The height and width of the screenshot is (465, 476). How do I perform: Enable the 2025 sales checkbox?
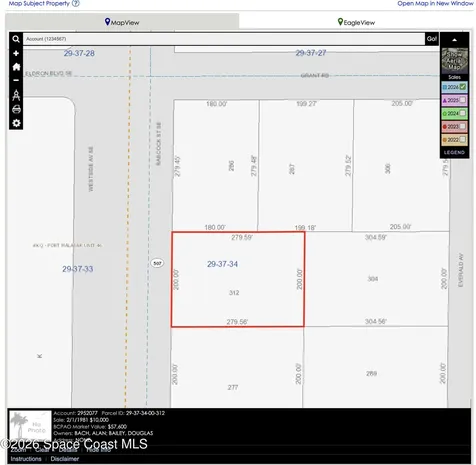463,100
